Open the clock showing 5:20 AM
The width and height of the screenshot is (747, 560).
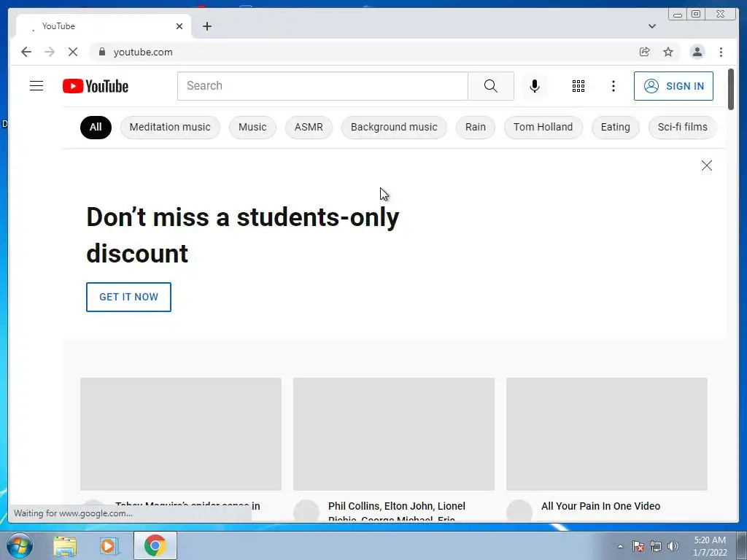point(710,546)
